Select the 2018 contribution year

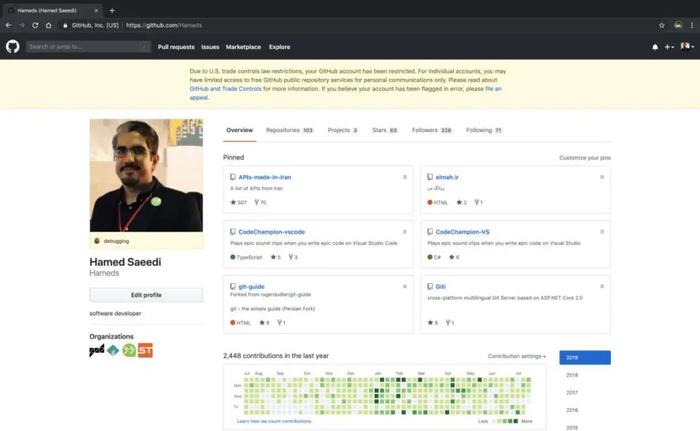click(572, 375)
